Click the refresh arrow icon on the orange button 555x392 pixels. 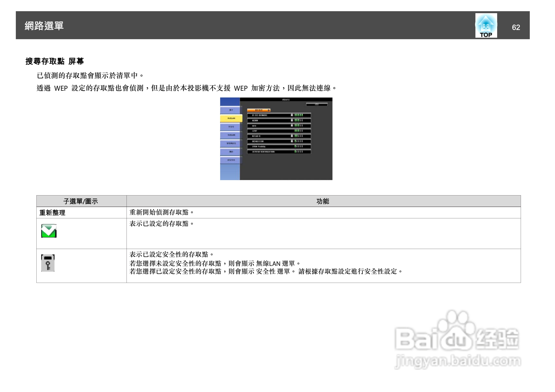click(x=269, y=110)
